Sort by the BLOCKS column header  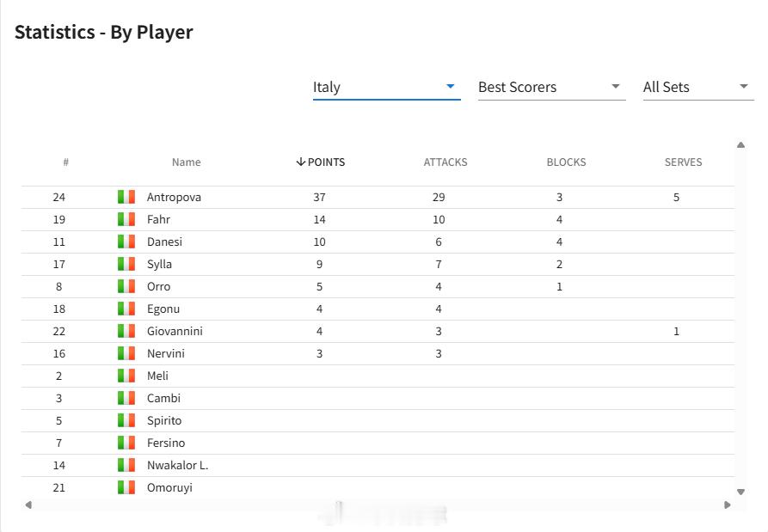tap(566, 162)
